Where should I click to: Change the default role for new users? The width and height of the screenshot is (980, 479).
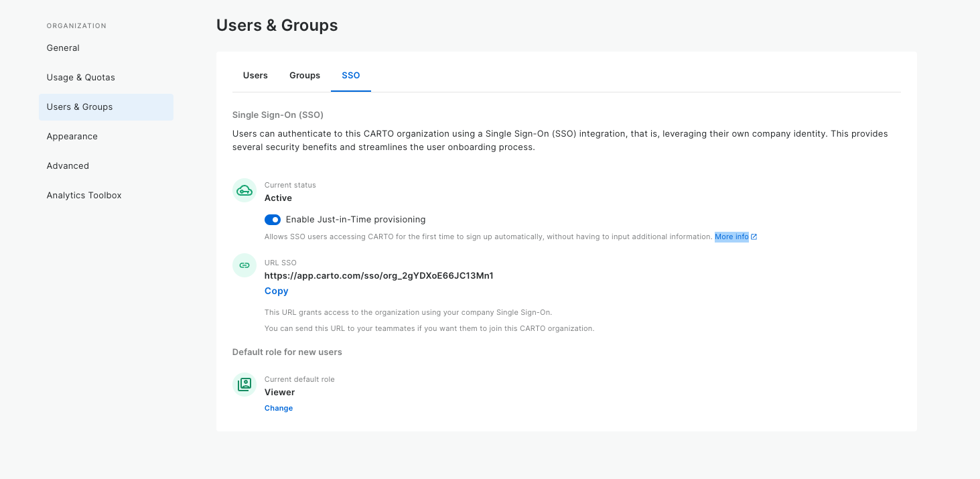pos(279,409)
